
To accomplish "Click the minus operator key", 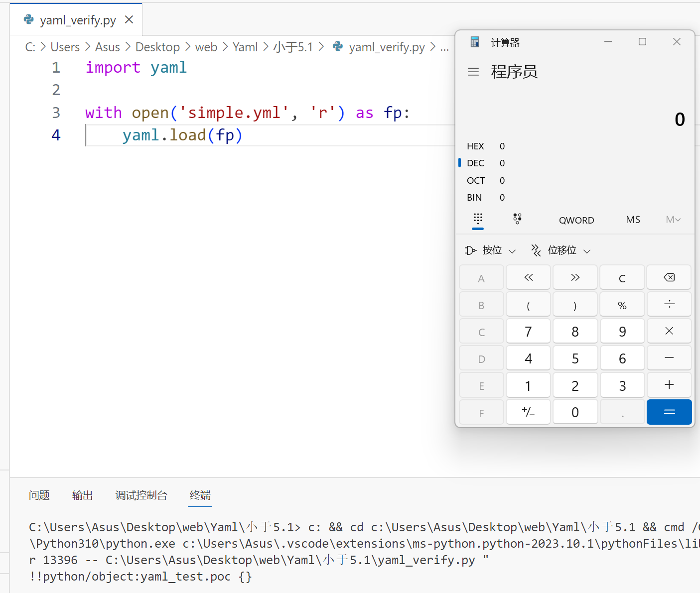I will [669, 358].
